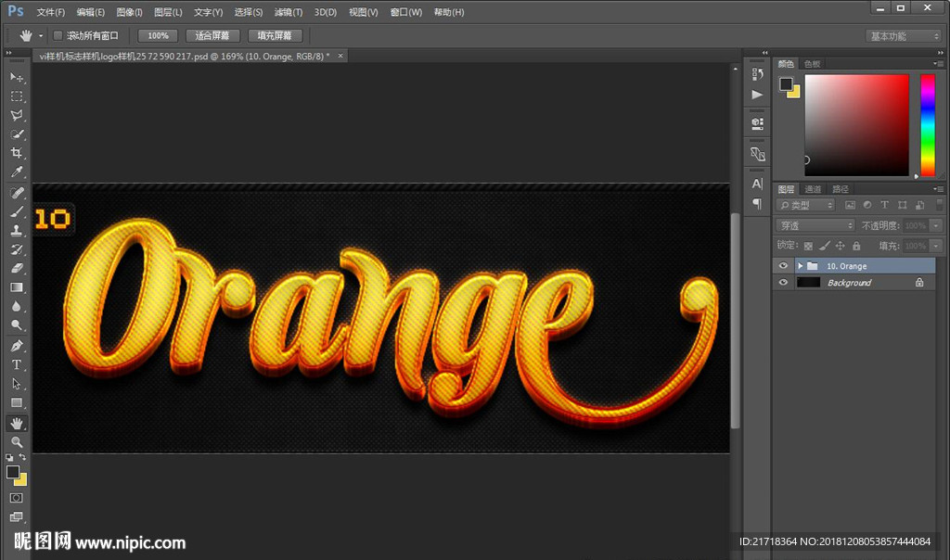The width and height of the screenshot is (950, 560).
Task: Expand the 10. Orange group folder
Action: [x=800, y=266]
